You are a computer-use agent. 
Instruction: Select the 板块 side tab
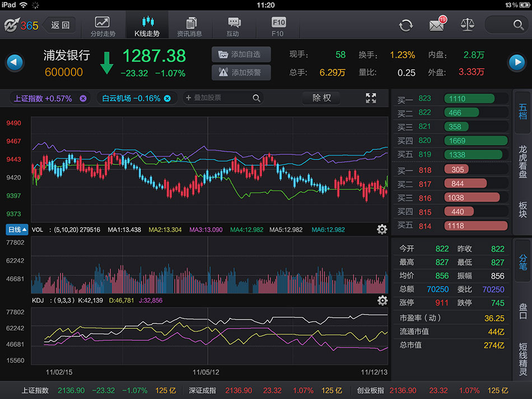pos(522,209)
